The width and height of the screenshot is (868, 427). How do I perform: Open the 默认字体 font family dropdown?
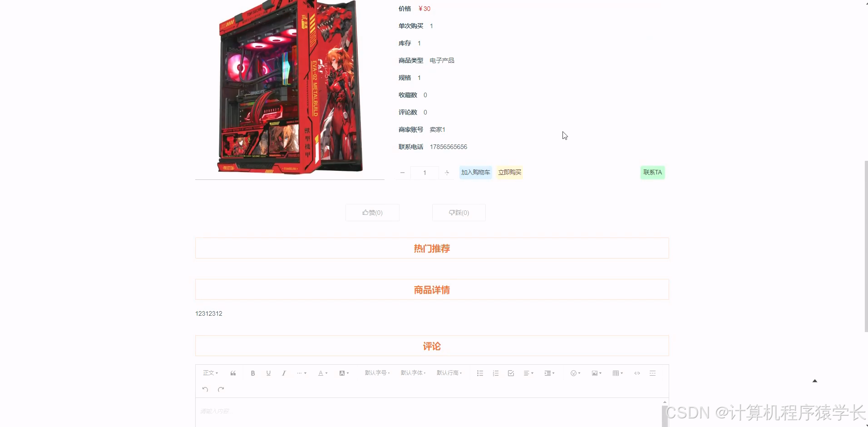pos(413,373)
